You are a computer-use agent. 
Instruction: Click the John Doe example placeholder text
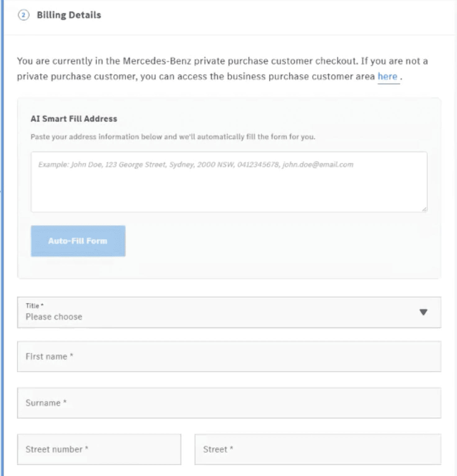[x=196, y=165]
